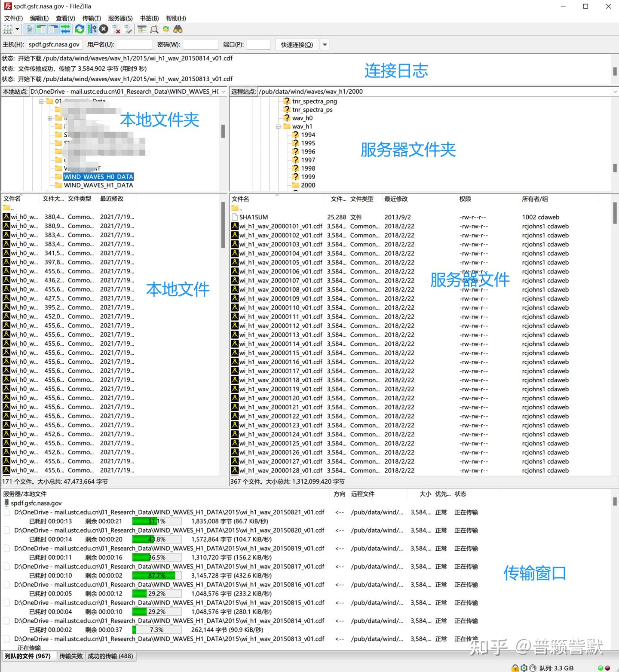The image size is (619, 672).
Task: Click the spdf.gsfc.nasa.gov server icon in queue
Action: click(6, 503)
